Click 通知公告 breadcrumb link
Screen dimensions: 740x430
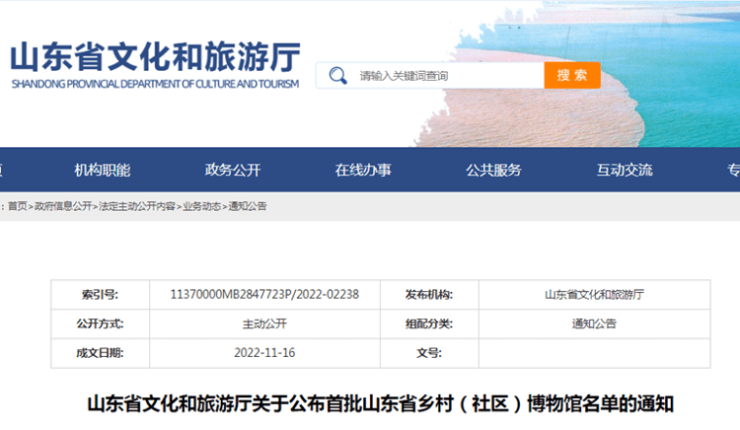tap(248, 206)
